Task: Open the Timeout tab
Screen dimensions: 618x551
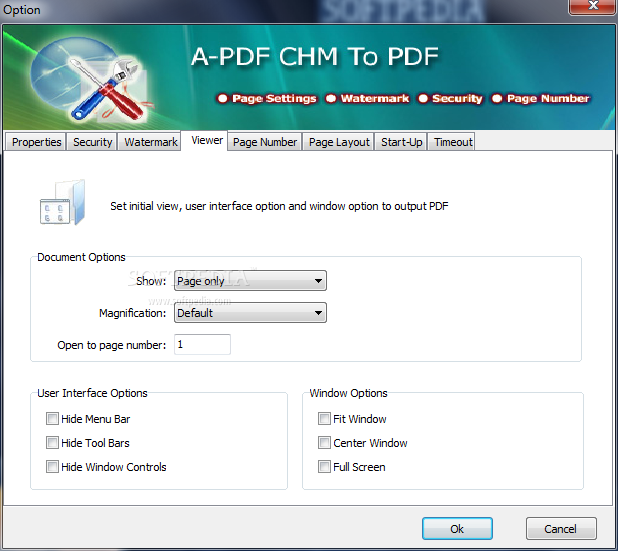Action: [x=453, y=142]
